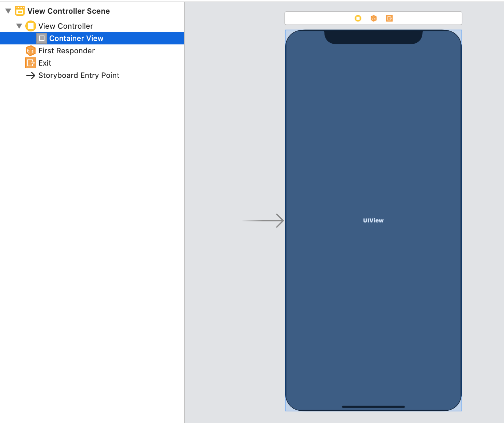The image size is (504, 423).
Task: Click the First Responder icon in scene dock
Action: tap(374, 18)
